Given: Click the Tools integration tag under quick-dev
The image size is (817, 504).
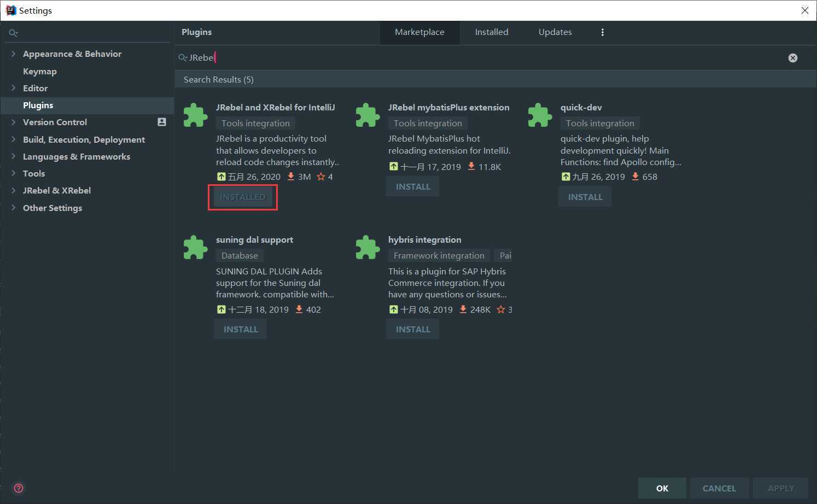Looking at the screenshot, I should pyautogui.click(x=599, y=124).
